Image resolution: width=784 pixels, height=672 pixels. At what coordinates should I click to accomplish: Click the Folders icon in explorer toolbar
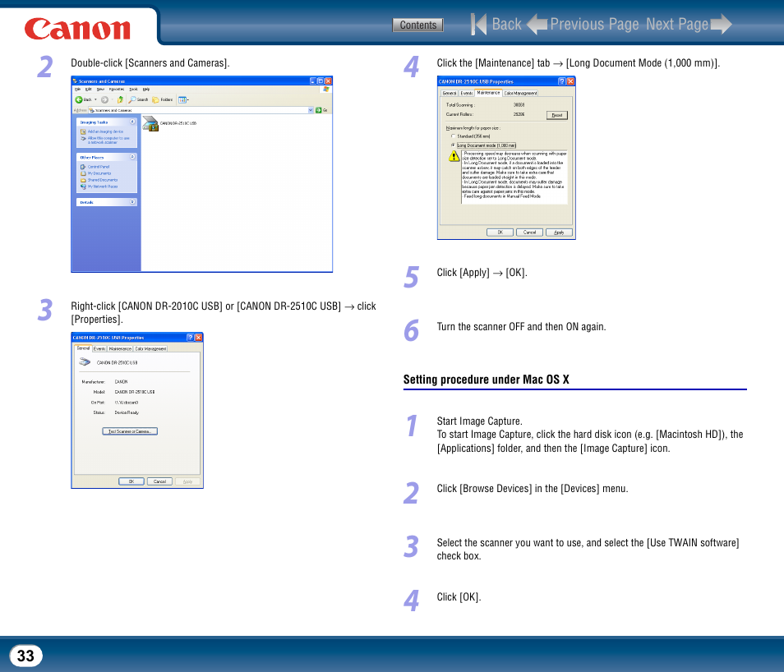[155, 99]
